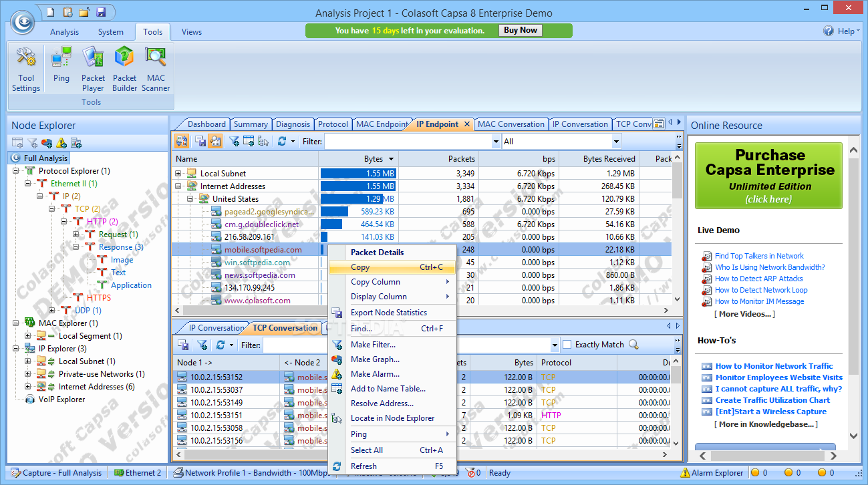
Task: Click the tab list icon beside TCP Conv tab
Action: point(660,124)
